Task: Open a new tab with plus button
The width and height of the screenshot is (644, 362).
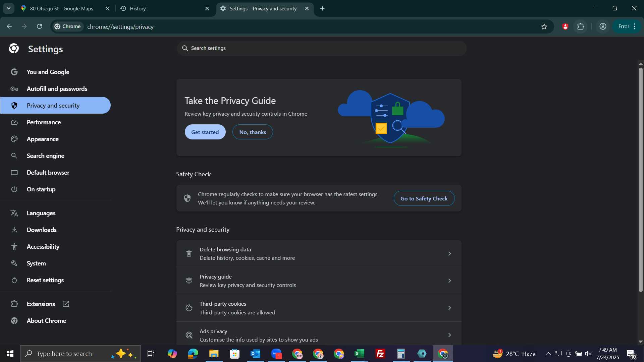Action: (x=322, y=8)
